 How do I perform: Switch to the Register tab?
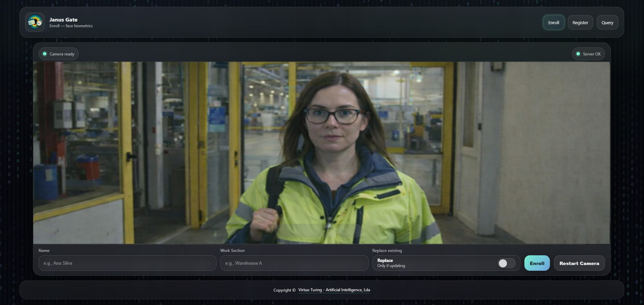(580, 23)
